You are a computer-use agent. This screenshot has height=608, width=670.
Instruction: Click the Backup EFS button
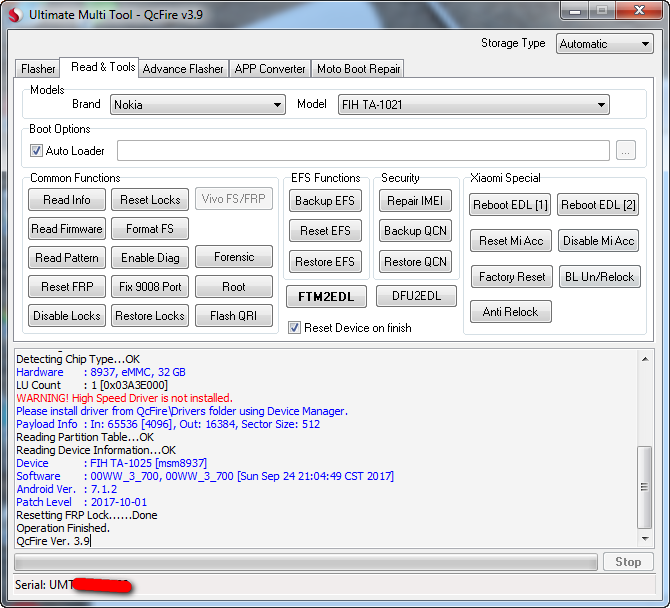tap(325, 200)
